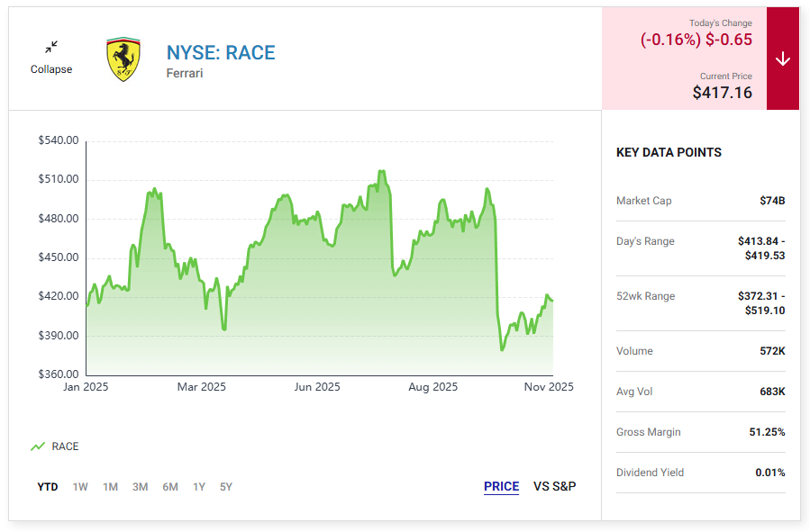This screenshot has width=810, height=532.
Task: Click the Volume value 572K
Action: [772, 351]
